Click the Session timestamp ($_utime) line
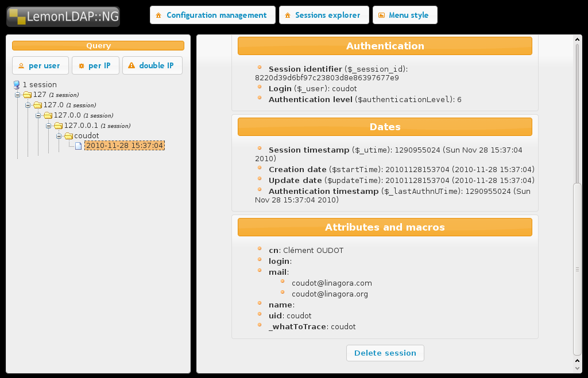The image size is (588, 378). pyautogui.click(x=389, y=154)
